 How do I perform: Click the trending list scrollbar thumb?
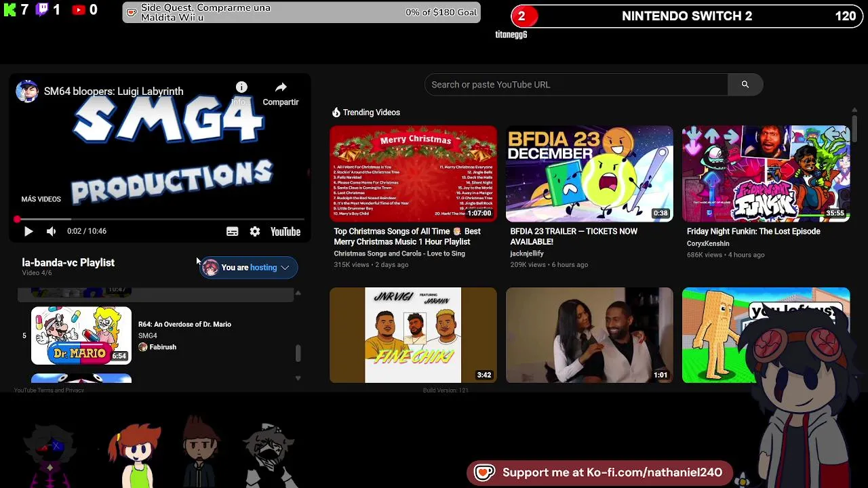[854, 129]
